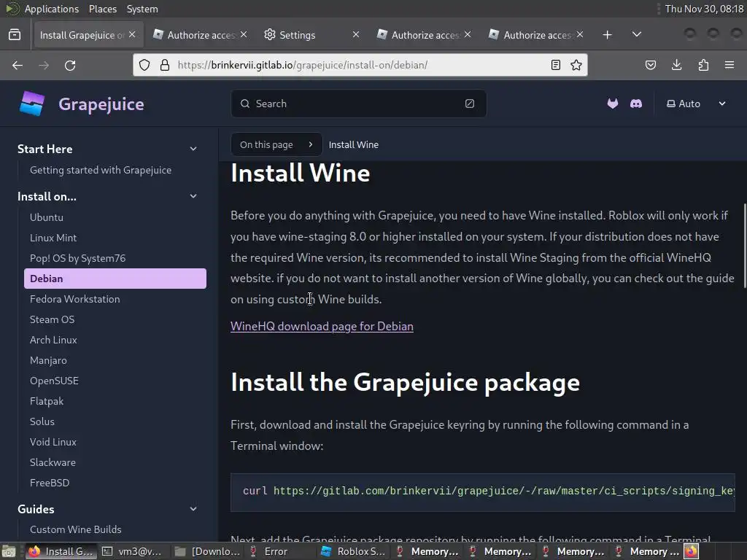Screen dimensions: 747x560
Task: Click the Grapejuice site title
Action: 101,104
